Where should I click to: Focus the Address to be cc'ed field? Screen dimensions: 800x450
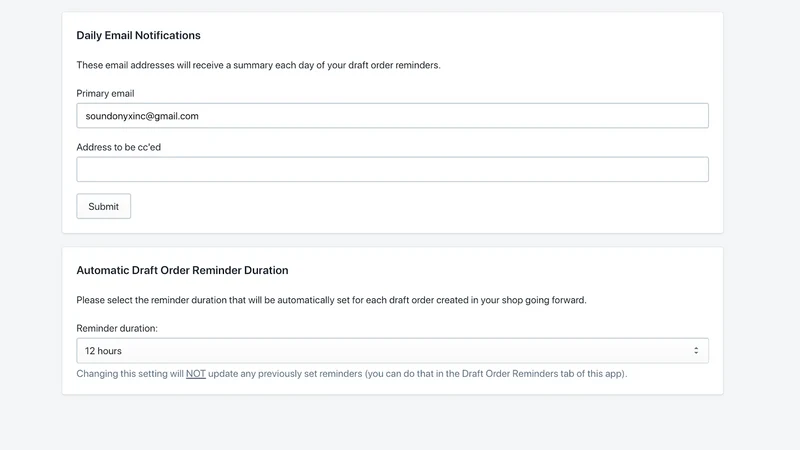(392, 169)
